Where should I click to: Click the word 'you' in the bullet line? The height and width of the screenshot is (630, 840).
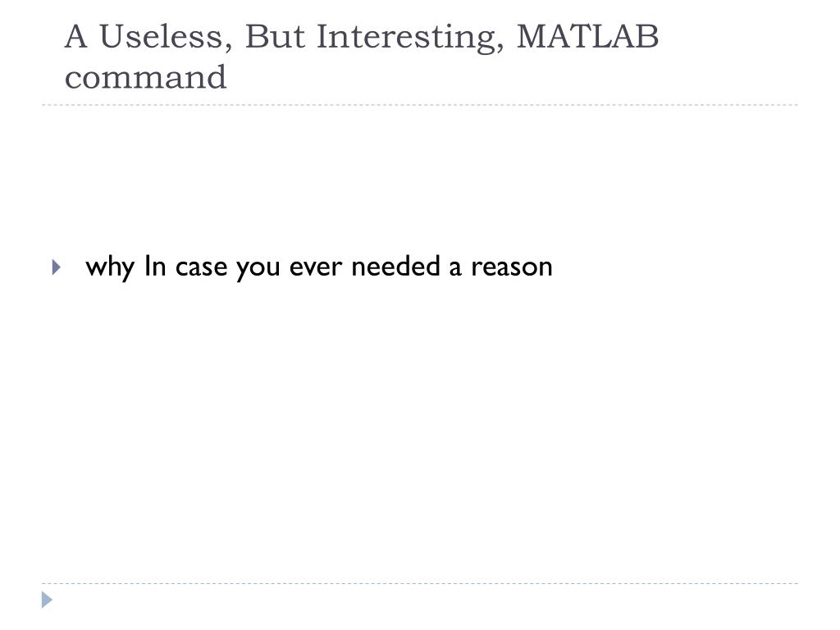tap(258, 269)
